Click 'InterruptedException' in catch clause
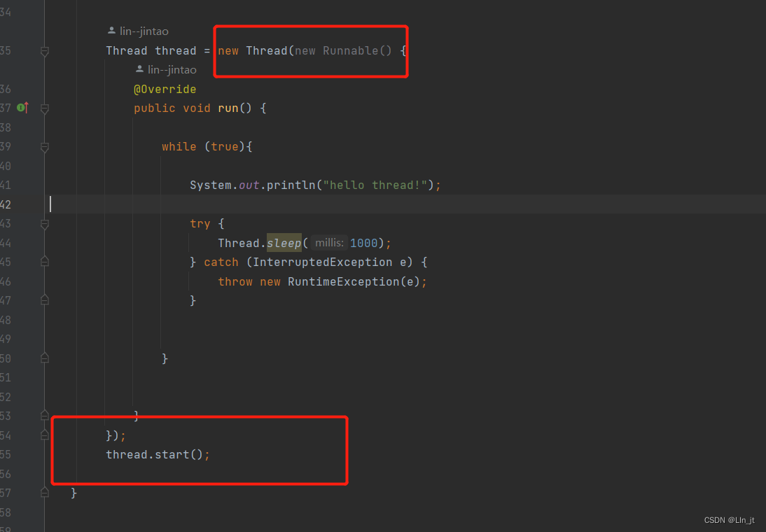 (322, 262)
